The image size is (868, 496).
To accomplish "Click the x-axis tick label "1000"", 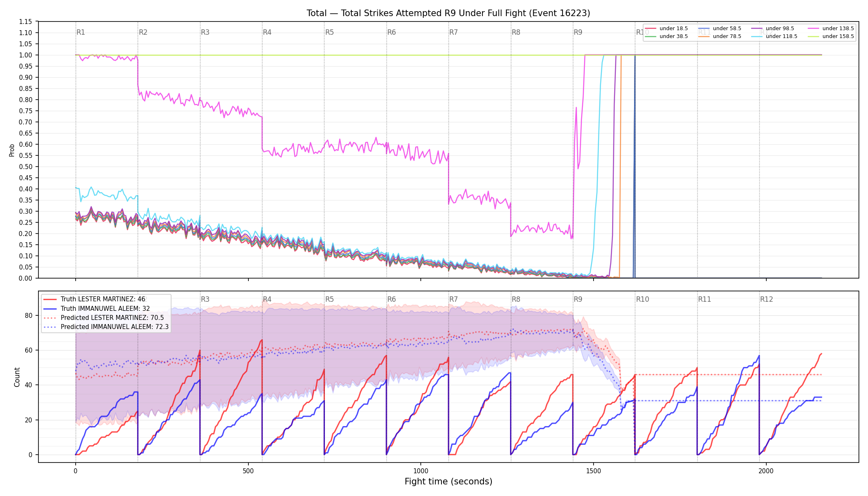I will [421, 471].
